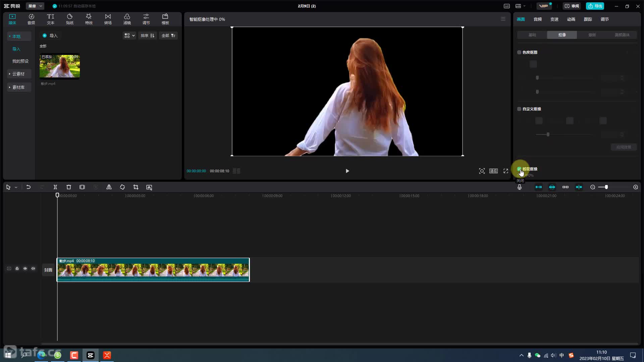Open the 全部 filter dropdown
Viewport: 644px width, 362px height.
168,36
